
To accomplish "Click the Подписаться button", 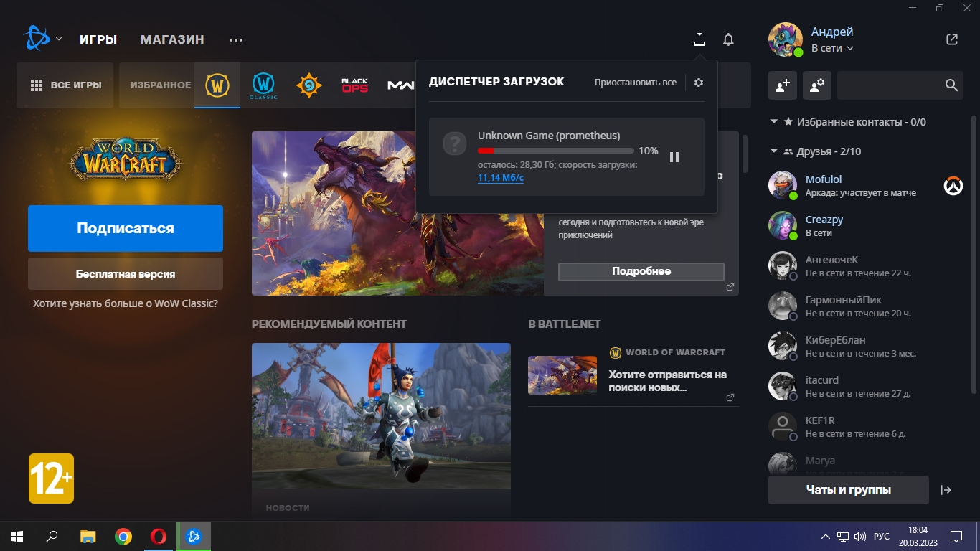I will [126, 228].
